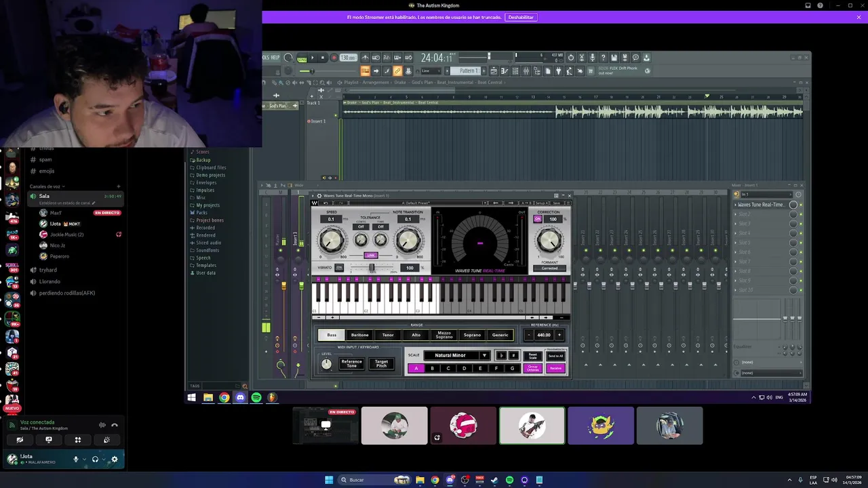The height and width of the screenshot is (488, 868).
Task: Toggle the Vibrato ON button
Action: pos(339,268)
